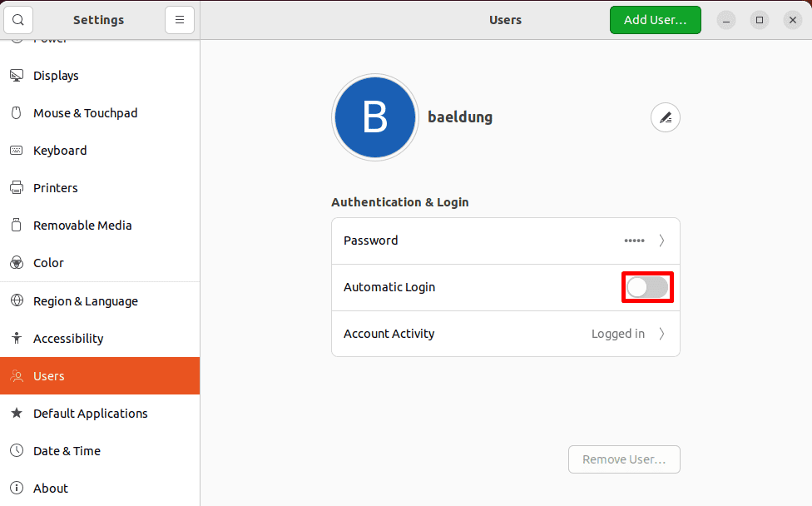Screen dimensions: 812x506
Task: Open Account Activity details
Action: coord(505,333)
